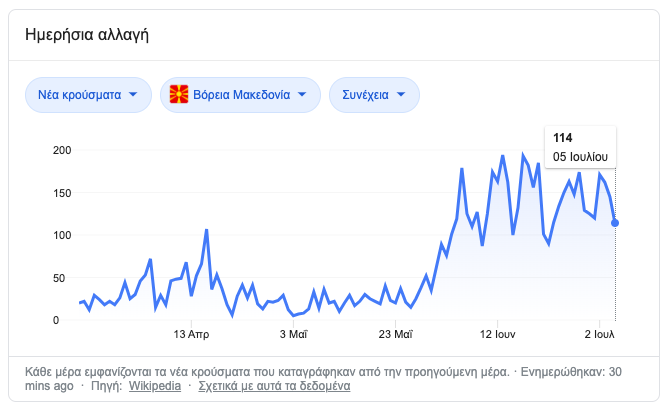This screenshot has width=666, height=409.
Task: Open the Νέα κρούσματα metric dropdown
Action: (87, 95)
